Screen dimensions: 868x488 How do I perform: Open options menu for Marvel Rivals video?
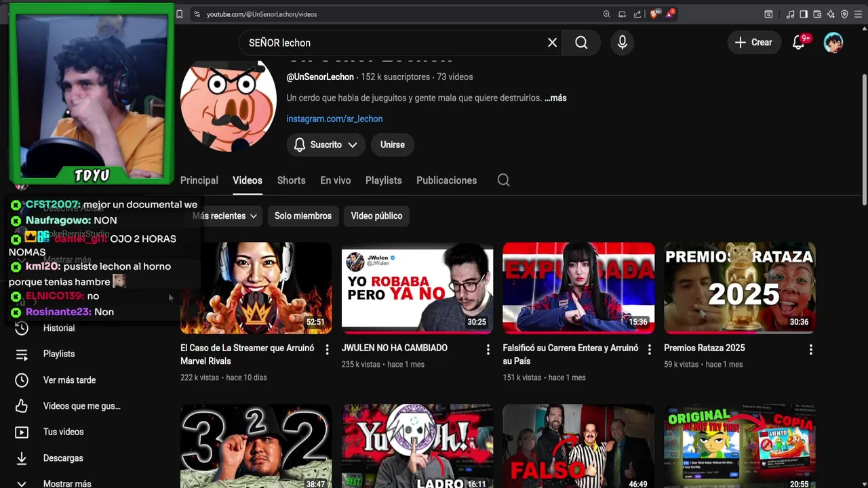[327, 350]
